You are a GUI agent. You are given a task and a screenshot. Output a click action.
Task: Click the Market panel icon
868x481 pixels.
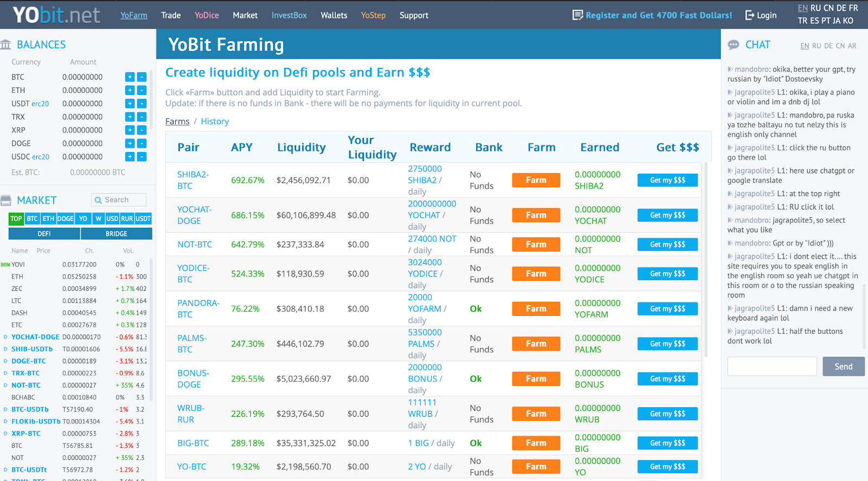(x=6, y=200)
